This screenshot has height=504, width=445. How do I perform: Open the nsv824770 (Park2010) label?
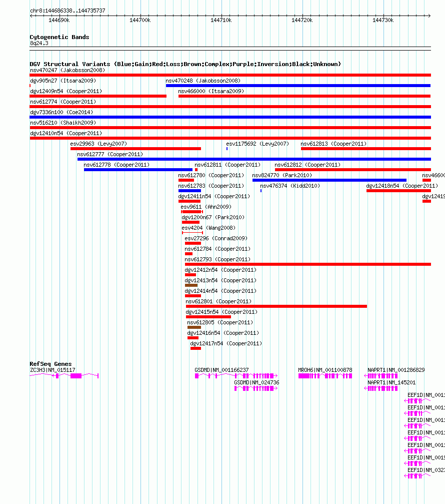(282, 176)
